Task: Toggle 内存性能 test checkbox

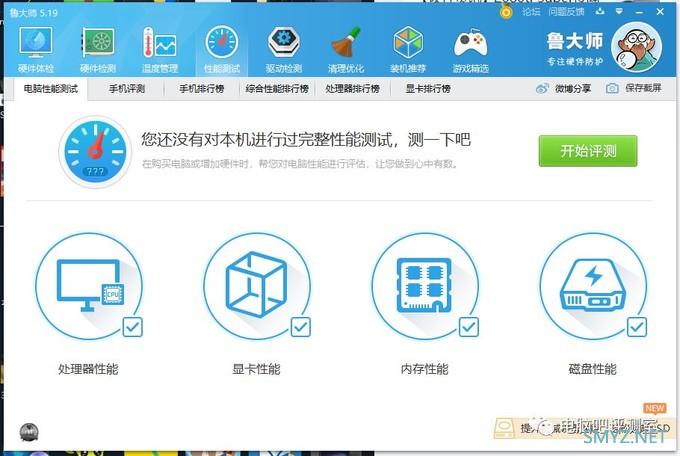Action: (x=469, y=327)
